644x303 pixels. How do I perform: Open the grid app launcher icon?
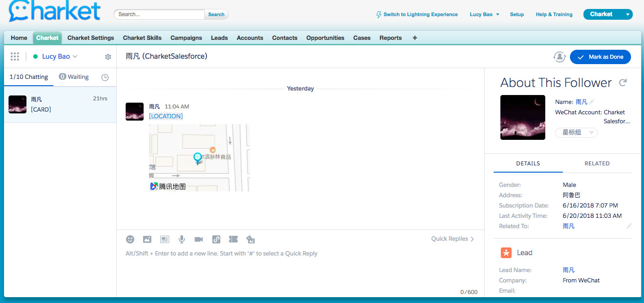click(x=15, y=56)
